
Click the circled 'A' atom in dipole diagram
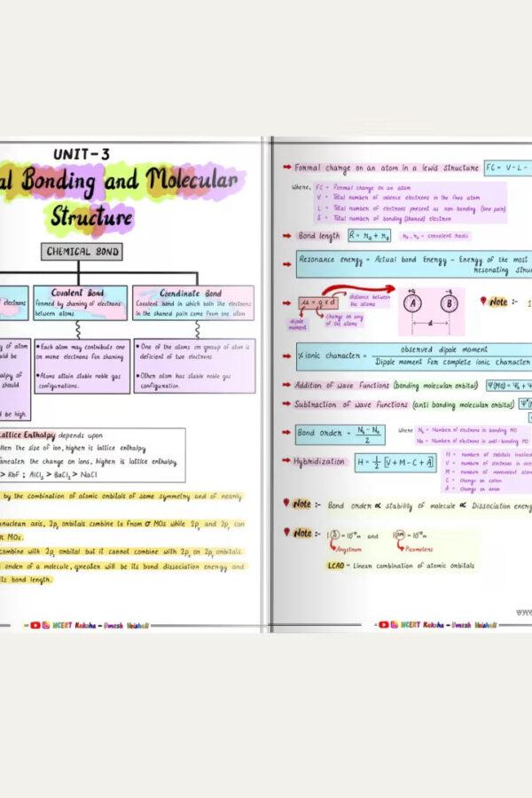click(x=412, y=303)
